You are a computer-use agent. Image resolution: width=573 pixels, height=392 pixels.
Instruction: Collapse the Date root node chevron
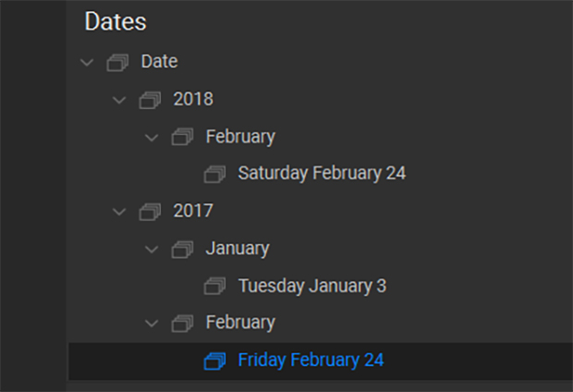coord(87,63)
